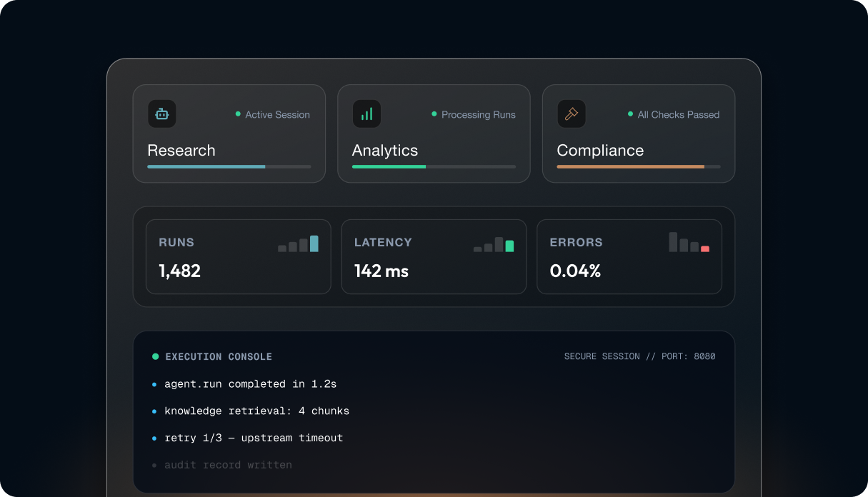The height and width of the screenshot is (497, 868).
Task: Click the bullet beside agent.run completed line
Action: pyautogui.click(x=154, y=384)
